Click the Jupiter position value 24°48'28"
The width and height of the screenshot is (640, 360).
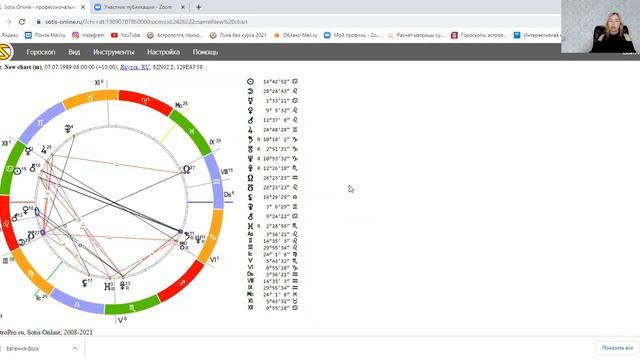click(x=276, y=130)
